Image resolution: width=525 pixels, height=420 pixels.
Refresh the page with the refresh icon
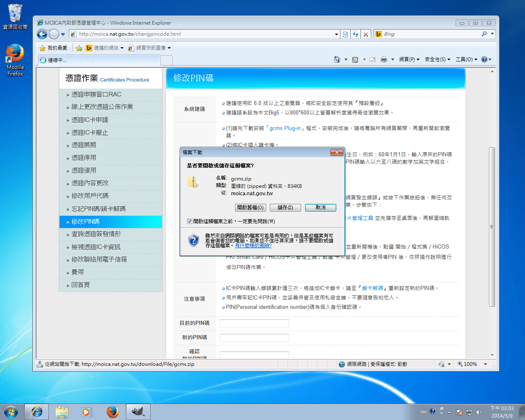pos(355,34)
